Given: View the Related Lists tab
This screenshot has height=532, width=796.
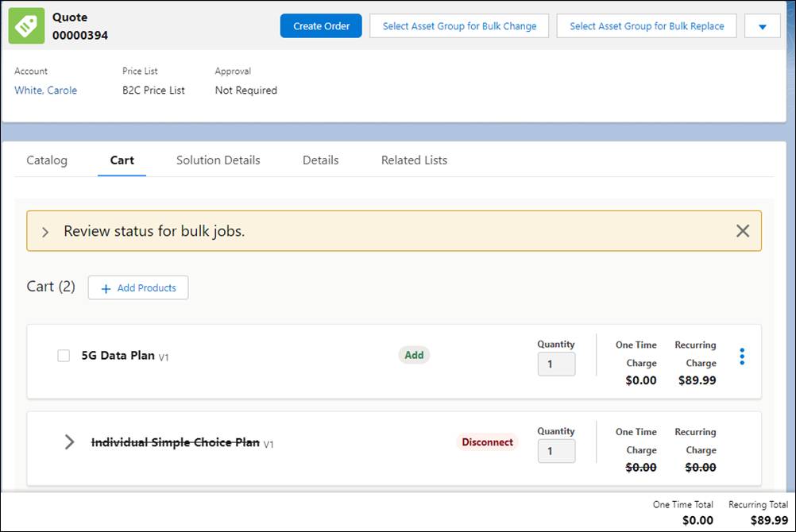Looking at the screenshot, I should coord(413,160).
